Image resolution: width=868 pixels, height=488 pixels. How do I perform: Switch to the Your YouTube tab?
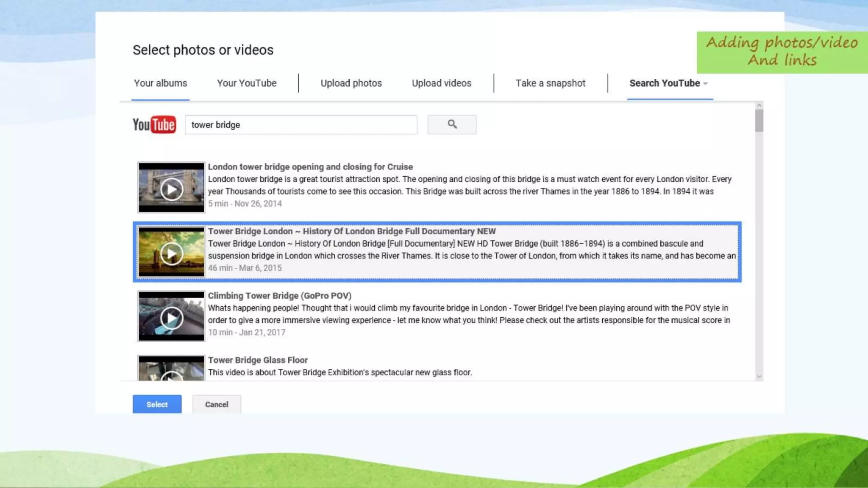point(247,83)
